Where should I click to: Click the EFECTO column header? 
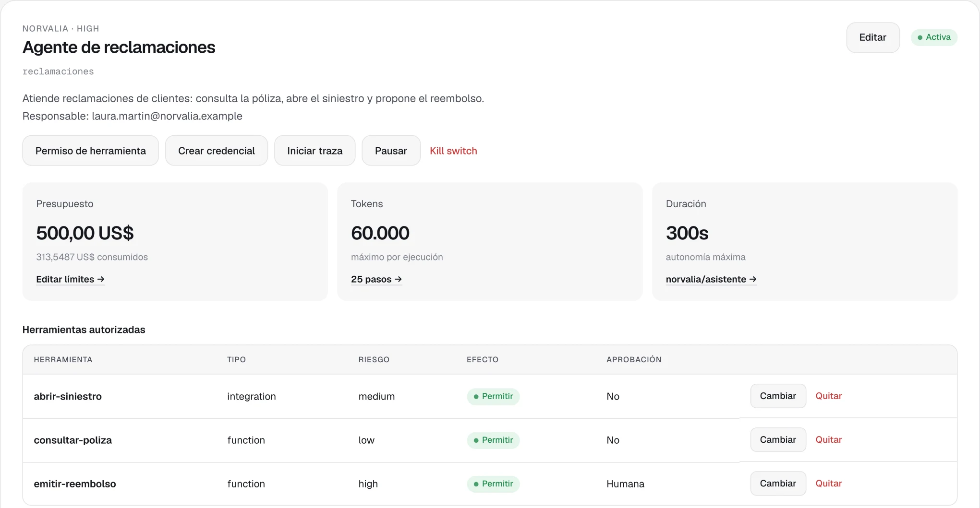point(483,359)
